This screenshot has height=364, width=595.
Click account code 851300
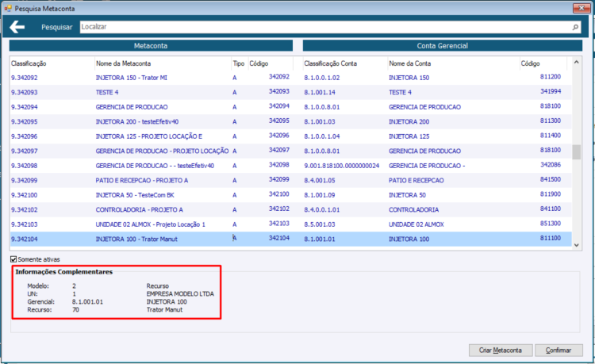pyautogui.click(x=551, y=224)
